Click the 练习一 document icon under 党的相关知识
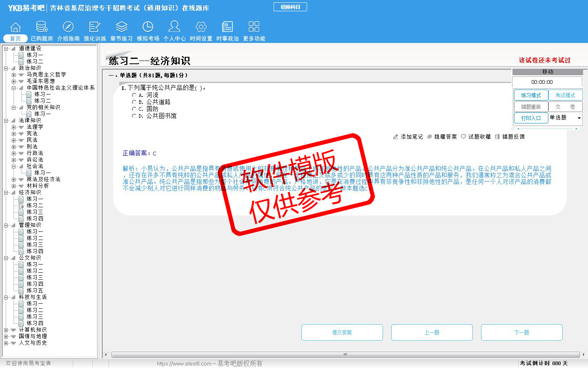588x368 pixels. pyautogui.click(x=29, y=114)
